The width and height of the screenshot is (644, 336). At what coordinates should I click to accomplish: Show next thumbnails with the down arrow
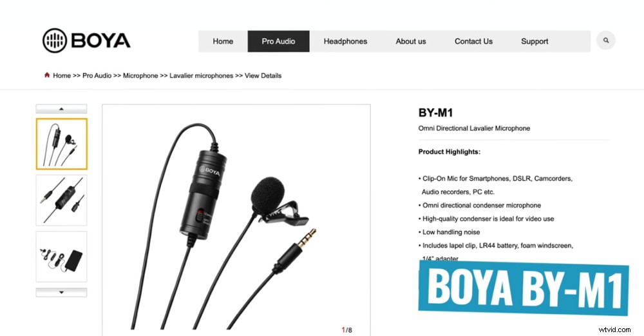61,292
